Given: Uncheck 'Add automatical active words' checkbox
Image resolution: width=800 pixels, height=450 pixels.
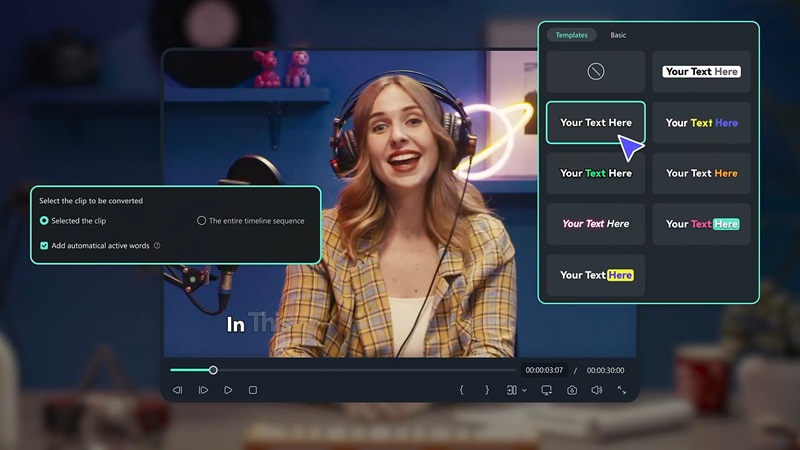Looking at the screenshot, I should [44, 245].
